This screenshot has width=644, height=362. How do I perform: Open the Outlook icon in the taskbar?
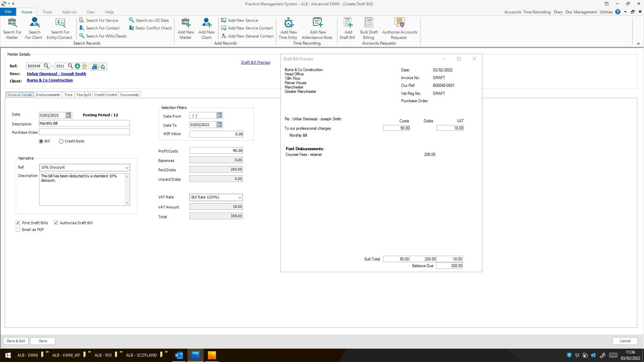click(179, 355)
